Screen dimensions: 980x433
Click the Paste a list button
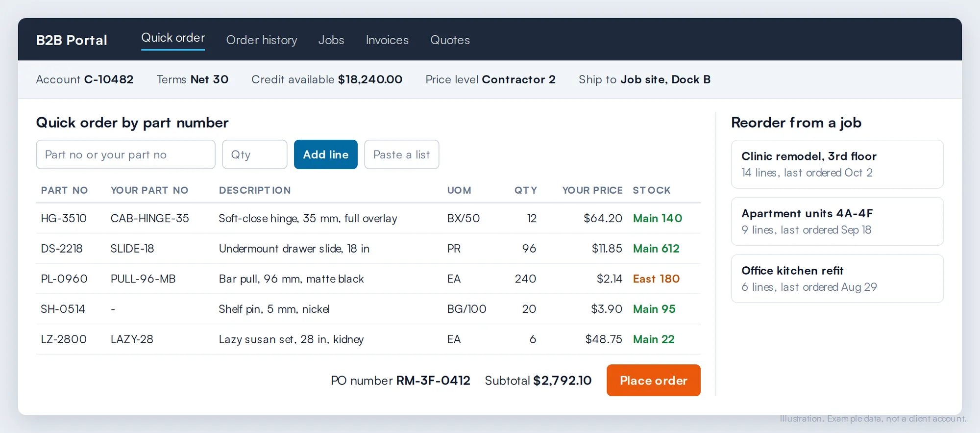click(x=402, y=154)
